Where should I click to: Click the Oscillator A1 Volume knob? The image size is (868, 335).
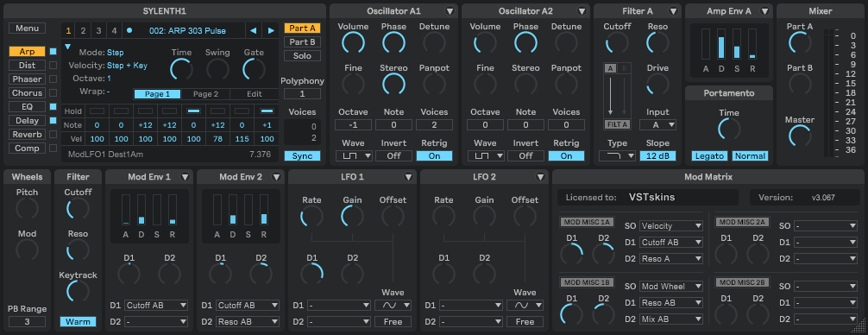coord(353,42)
